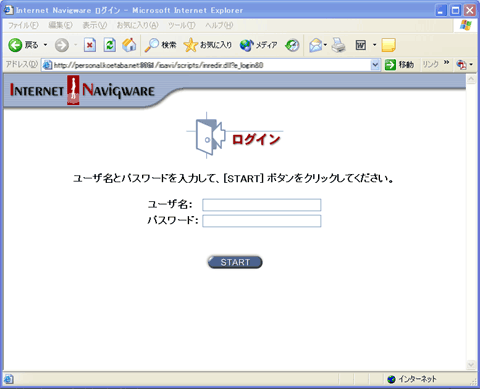Expand the Back button history arrow
The image size is (480, 389).
coord(46,45)
